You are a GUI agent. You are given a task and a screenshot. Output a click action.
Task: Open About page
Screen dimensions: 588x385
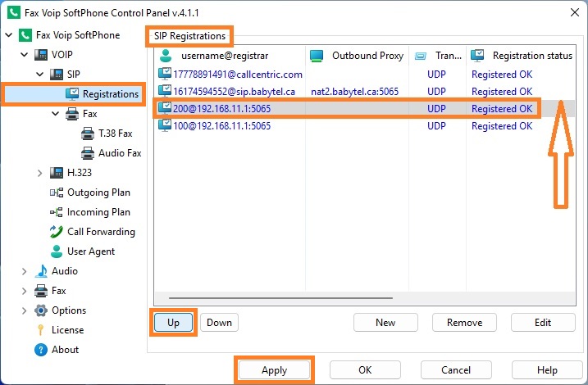[x=66, y=350]
